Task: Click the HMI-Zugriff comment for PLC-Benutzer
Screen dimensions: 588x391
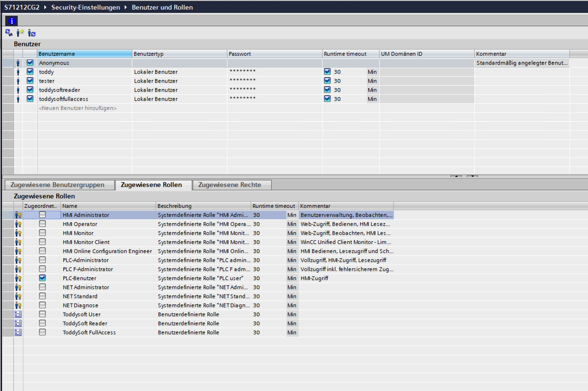Action: coord(314,278)
